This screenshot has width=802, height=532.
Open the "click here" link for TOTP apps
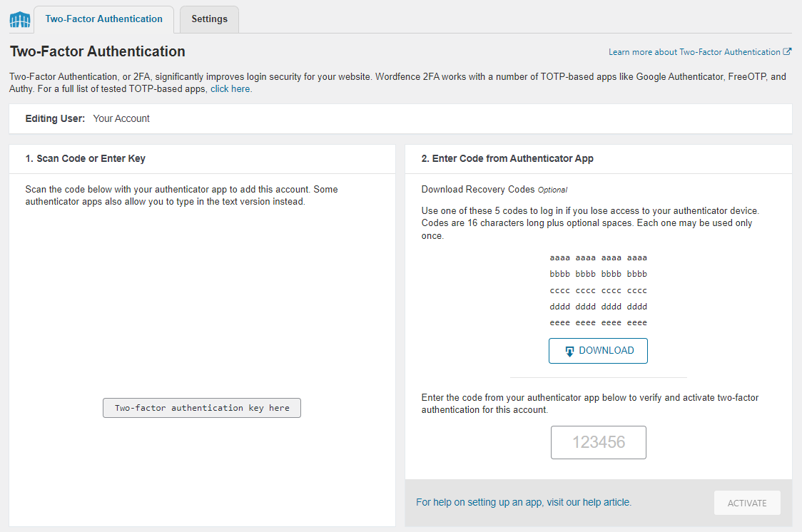tap(230, 88)
